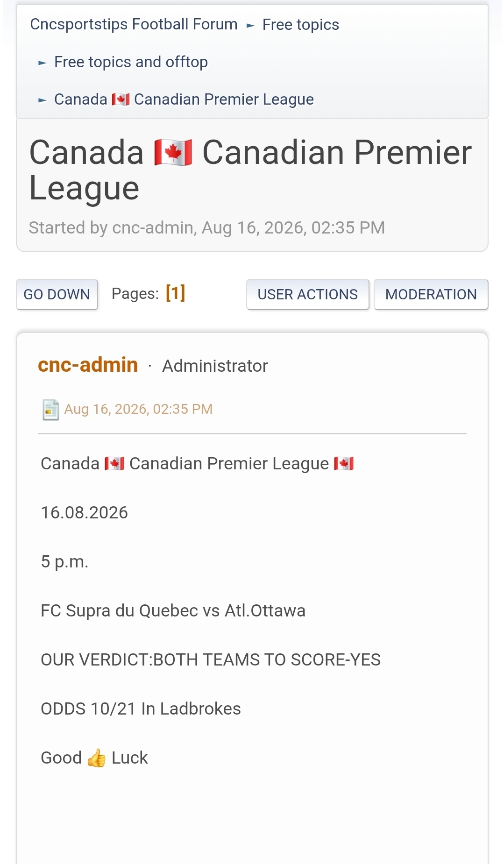
Task: Open post permalink Aug 16, 2026 timestamp
Action: pyautogui.click(x=138, y=409)
